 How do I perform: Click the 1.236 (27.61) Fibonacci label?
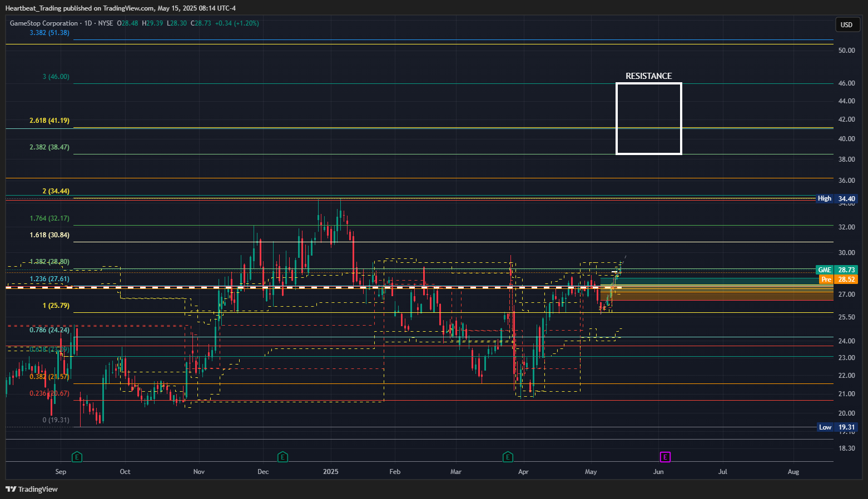click(x=49, y=279)
